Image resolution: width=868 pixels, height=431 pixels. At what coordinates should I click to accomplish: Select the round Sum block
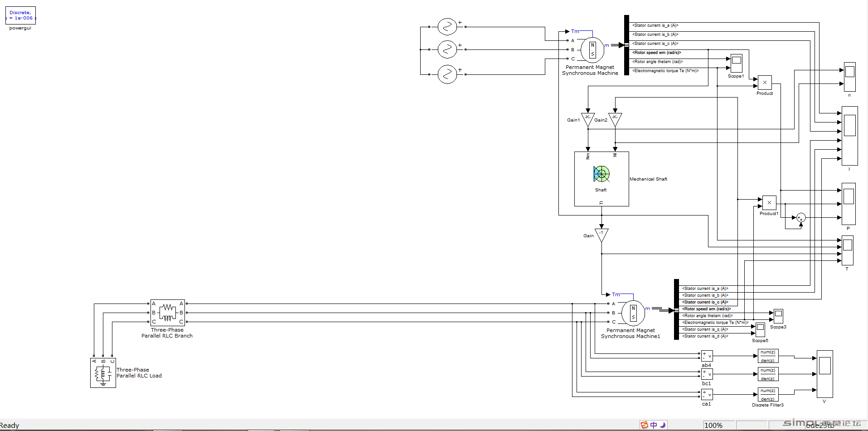801,217
